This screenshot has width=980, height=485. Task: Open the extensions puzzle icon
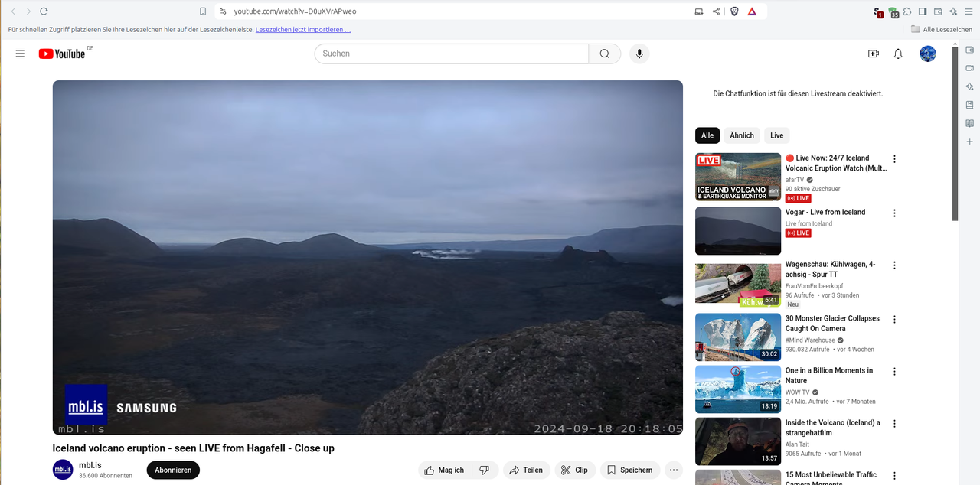pyautogui.click(x=907, y=11)
